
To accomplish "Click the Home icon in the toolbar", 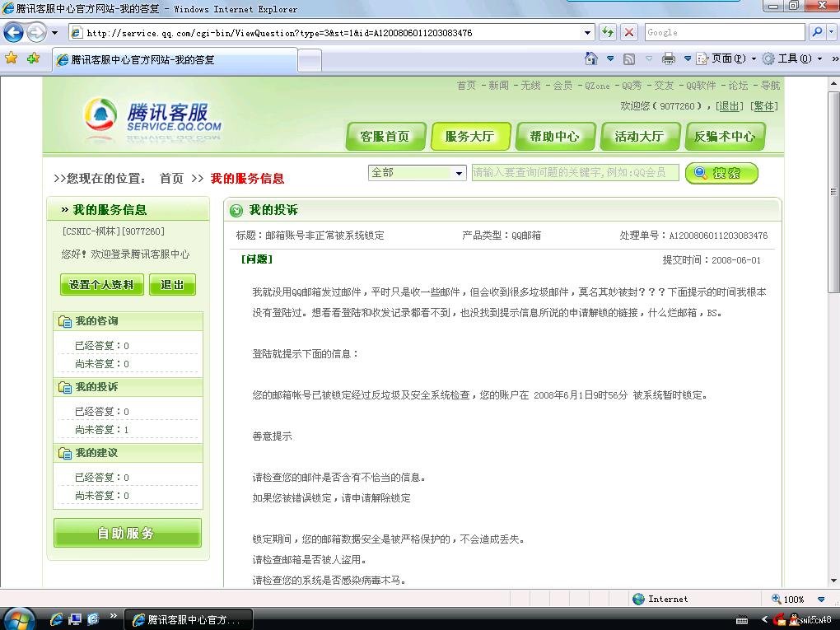I will point(590,58).
